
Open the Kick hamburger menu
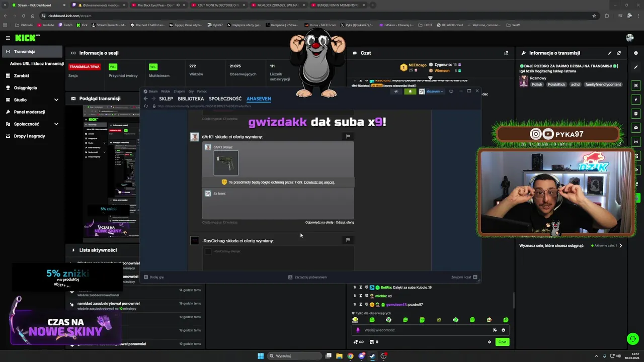click(8, 38)
